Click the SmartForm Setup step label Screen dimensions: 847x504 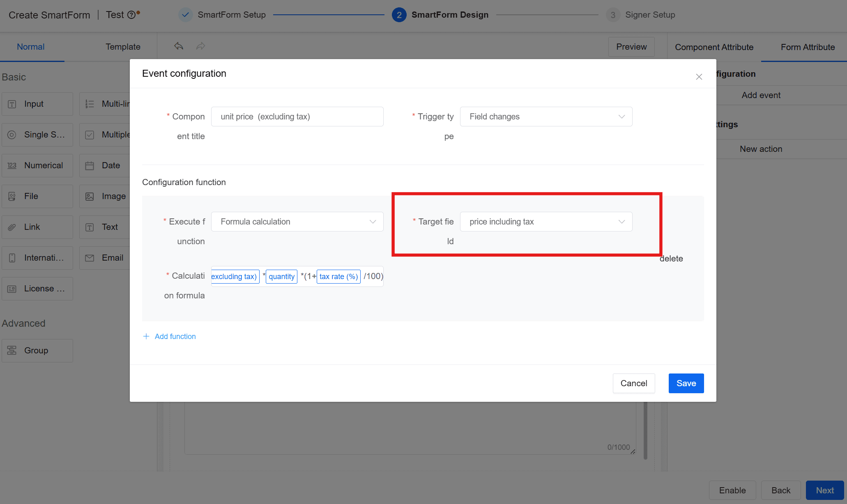point(232,15)
